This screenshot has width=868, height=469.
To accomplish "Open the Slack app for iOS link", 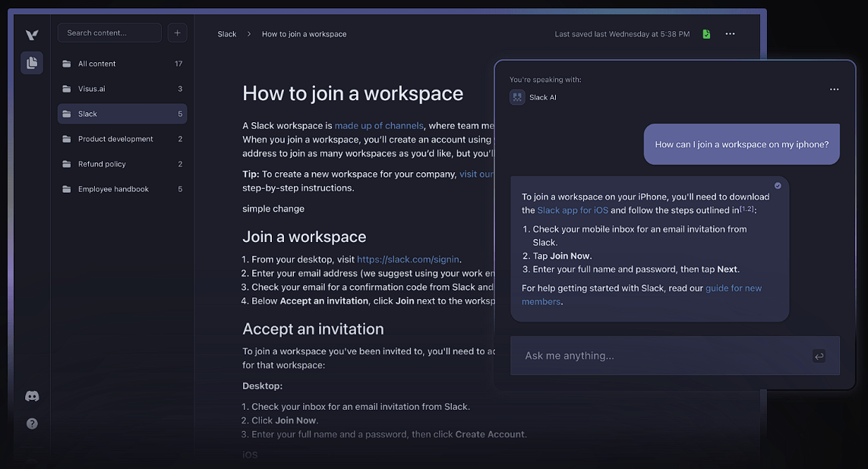I will [x=573, y=210].
